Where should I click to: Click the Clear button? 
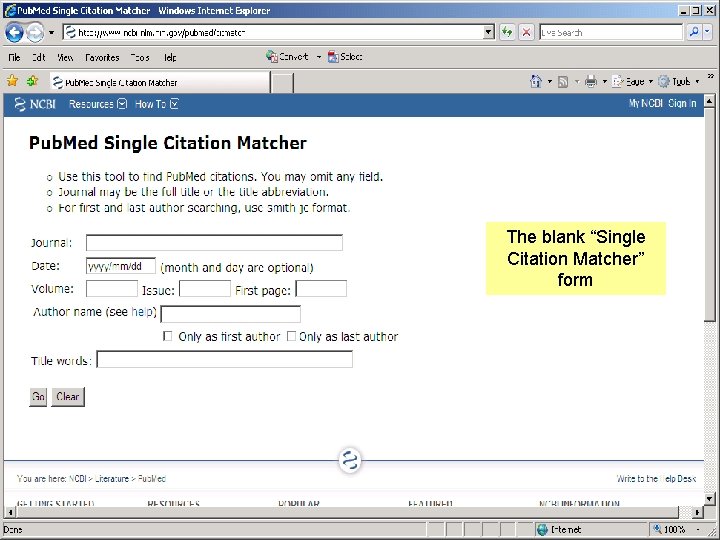68,397
